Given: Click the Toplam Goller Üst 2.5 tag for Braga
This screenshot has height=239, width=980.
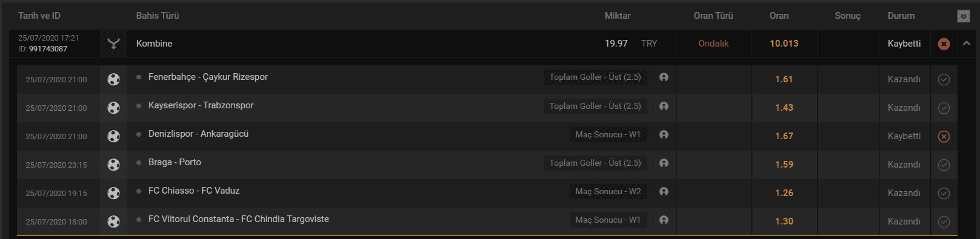Looking at the screenshot, I should [595, 163].
